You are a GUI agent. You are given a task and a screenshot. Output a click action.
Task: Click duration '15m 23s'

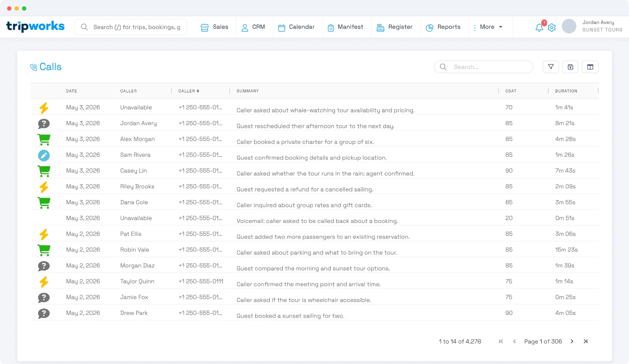click(566, 250)
